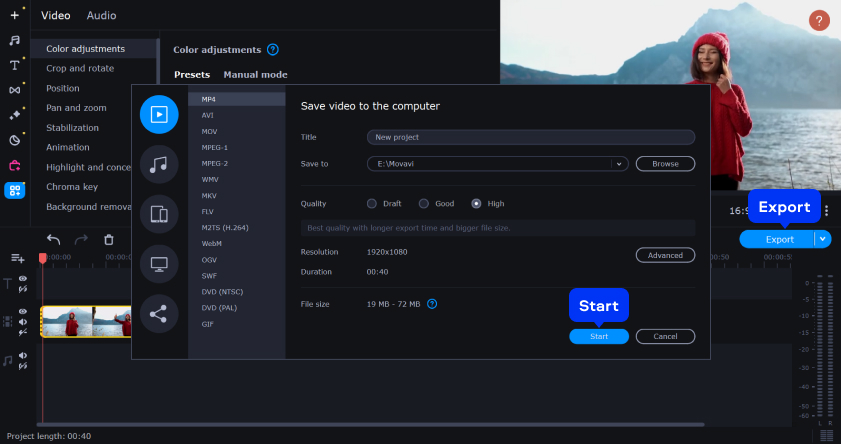The width and height of the screenshot is (841, 444).
Task: Delete clip with the trash icon
Action: [109, 240]
